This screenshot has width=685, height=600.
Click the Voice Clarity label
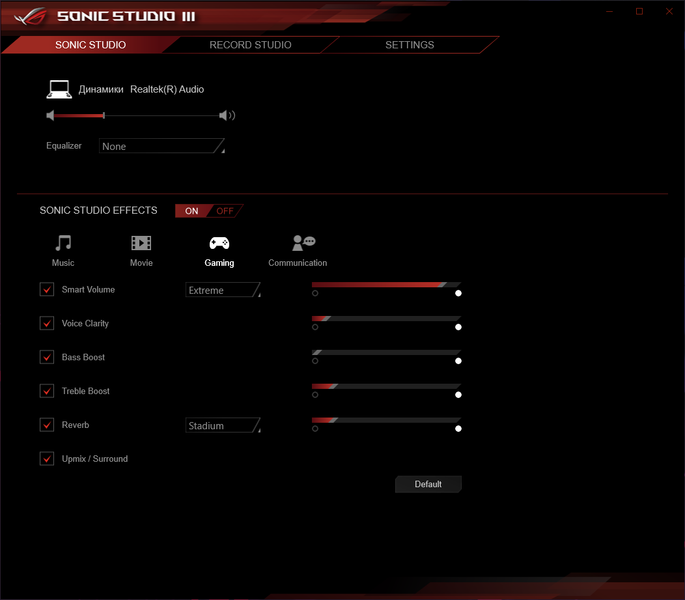click(85, 323)
